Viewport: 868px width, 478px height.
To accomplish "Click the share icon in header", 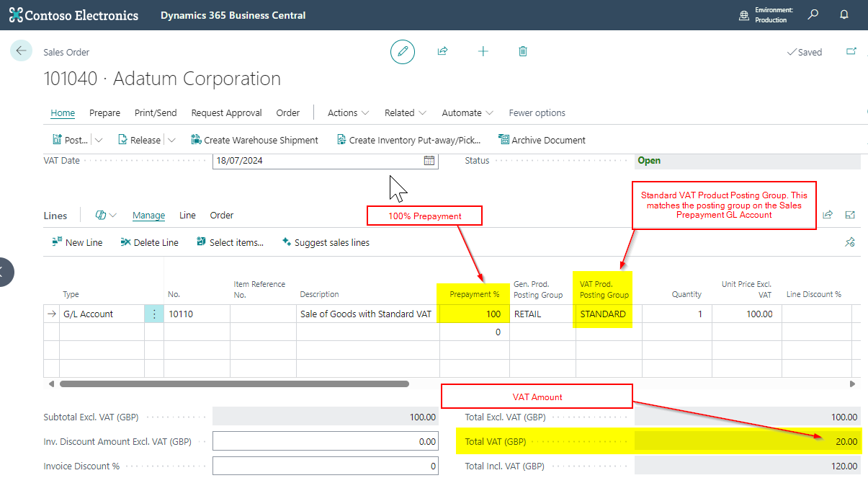I will tap(443, 51).
